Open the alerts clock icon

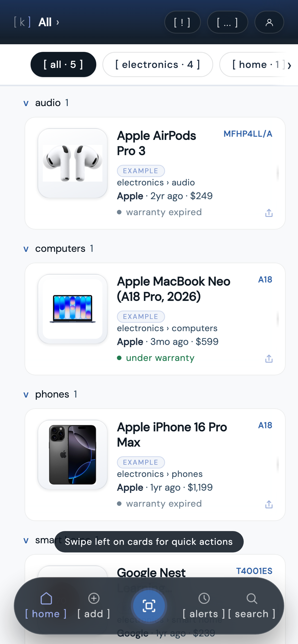[x=204, y=598]
